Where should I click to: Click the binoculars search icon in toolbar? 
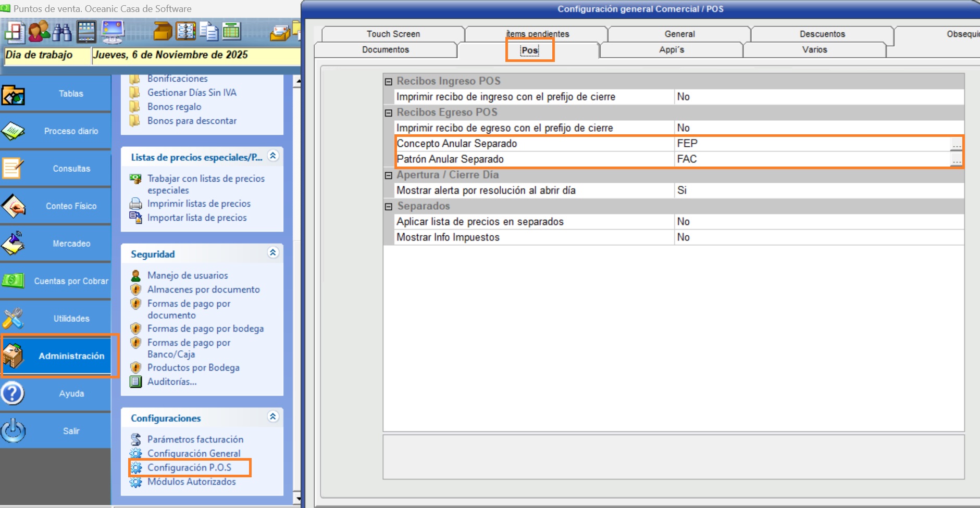[x=62, y=32]
